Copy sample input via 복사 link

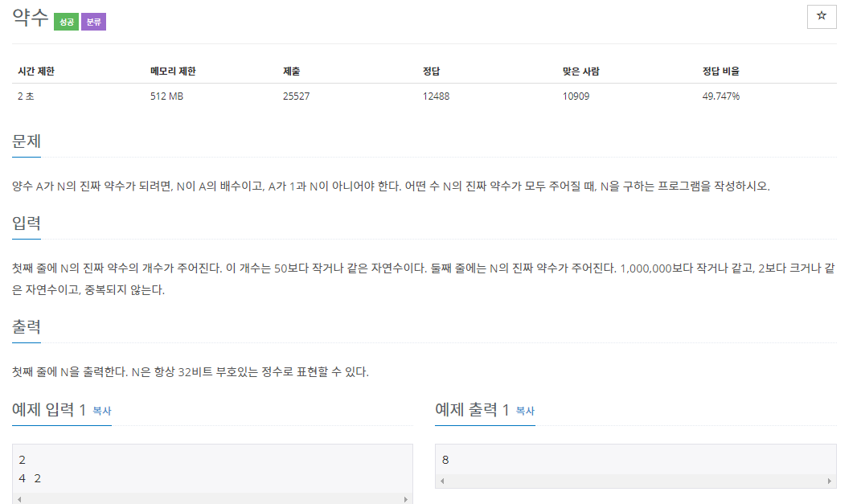102,411
